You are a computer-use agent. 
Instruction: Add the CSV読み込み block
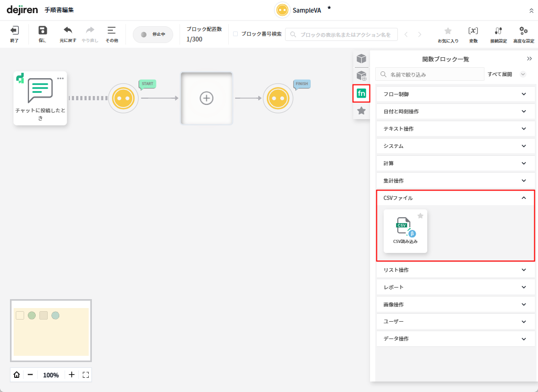(405, 231)
